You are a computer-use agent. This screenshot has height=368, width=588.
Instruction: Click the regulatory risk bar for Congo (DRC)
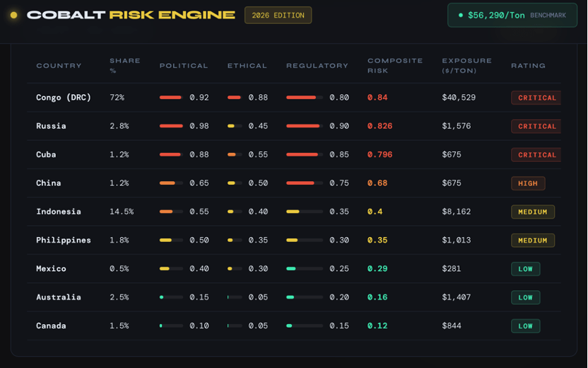(304, 98)
